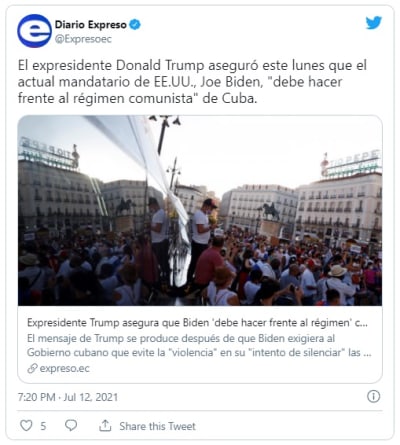Click the Twitter bird logo
The height and width of the screenshot is (445, 400).
coord(374,23)
